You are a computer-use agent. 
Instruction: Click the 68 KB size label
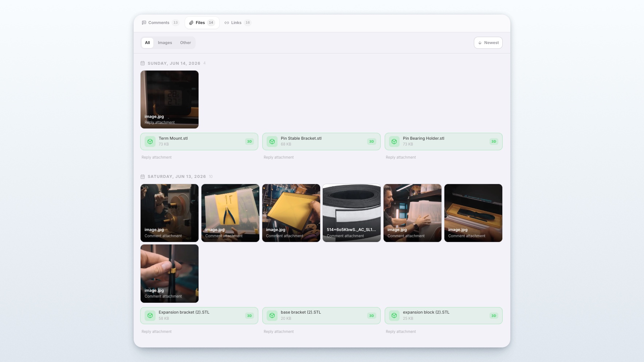[x=286, y=144]
